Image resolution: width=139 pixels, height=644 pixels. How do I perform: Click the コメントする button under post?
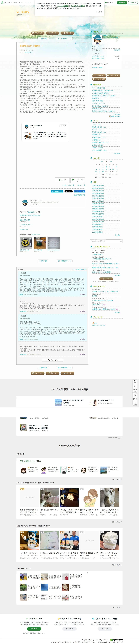(78, 180)
